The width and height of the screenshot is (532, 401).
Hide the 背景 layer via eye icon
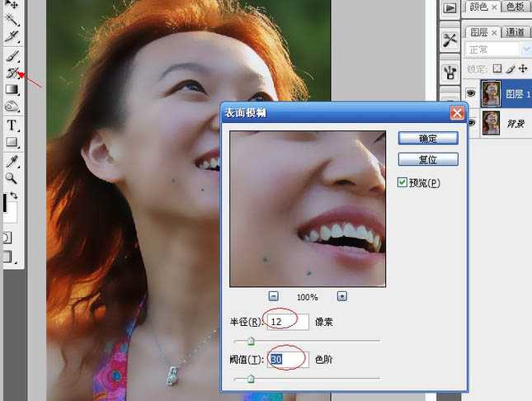[471, 123]
